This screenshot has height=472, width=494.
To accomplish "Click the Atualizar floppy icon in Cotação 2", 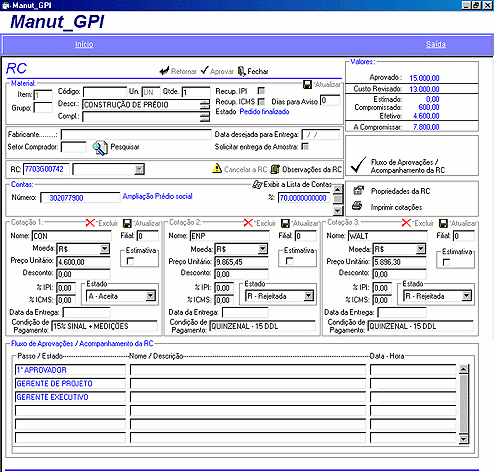I will point(285,223).
